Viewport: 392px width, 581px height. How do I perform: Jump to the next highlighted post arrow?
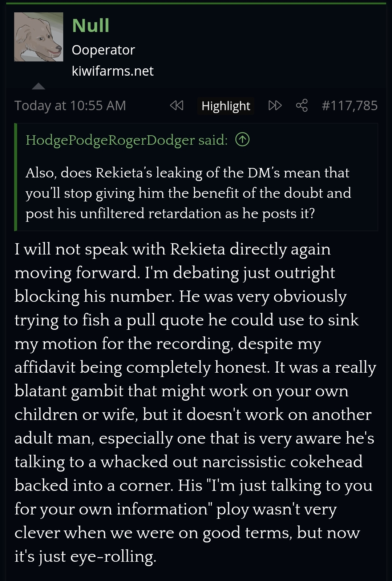coord(275,106)
